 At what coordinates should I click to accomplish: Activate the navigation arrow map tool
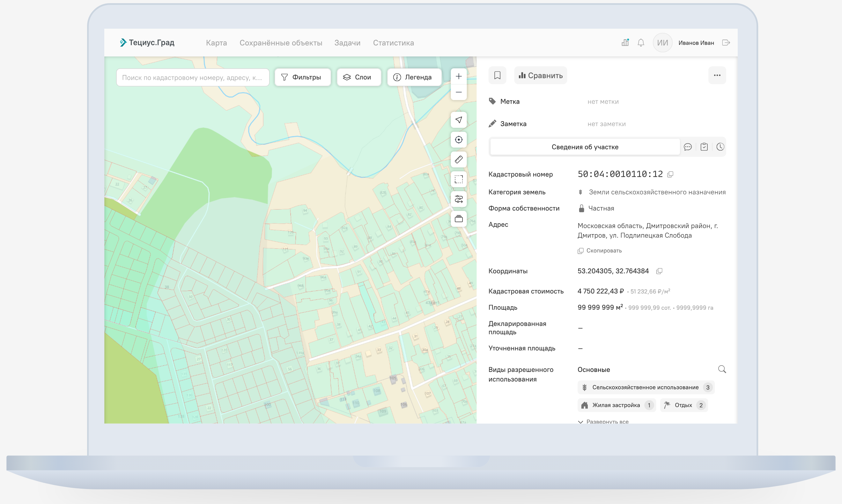459,120
